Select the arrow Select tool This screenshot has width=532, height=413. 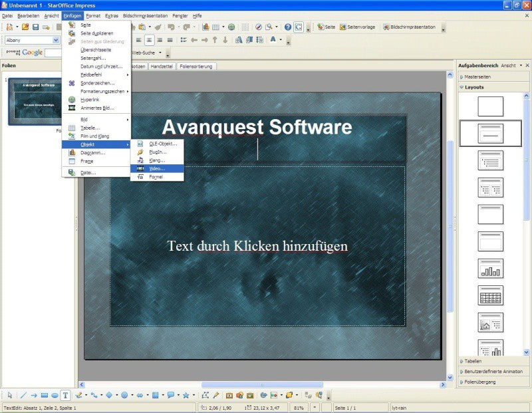pyautogui.click(x=10, y=395)
